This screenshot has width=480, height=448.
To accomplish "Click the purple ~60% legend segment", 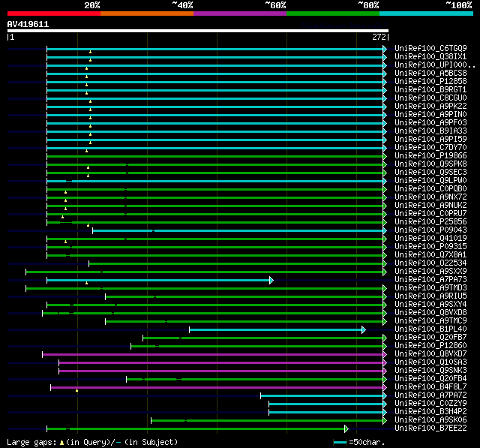I will pyautogui.click(x=240, y=14).
